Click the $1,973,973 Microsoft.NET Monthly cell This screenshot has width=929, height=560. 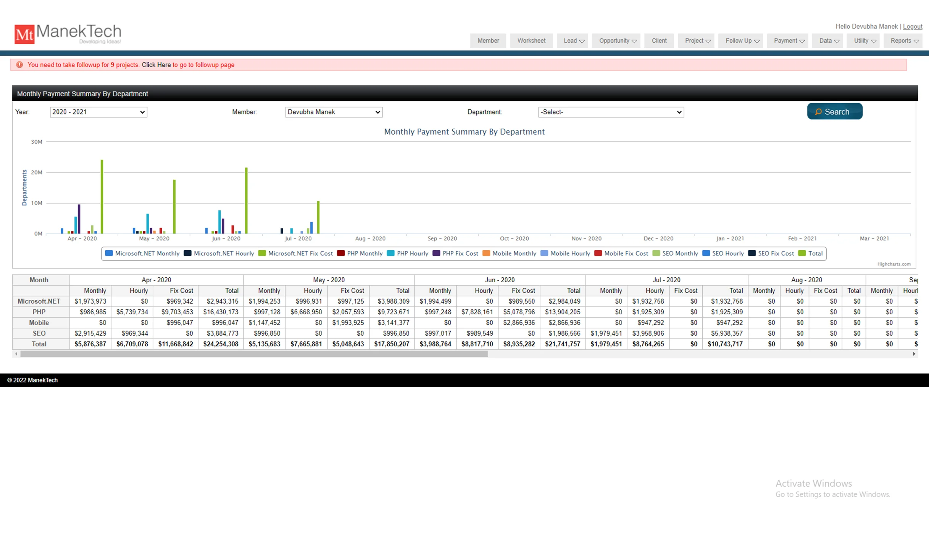(90, 301)
